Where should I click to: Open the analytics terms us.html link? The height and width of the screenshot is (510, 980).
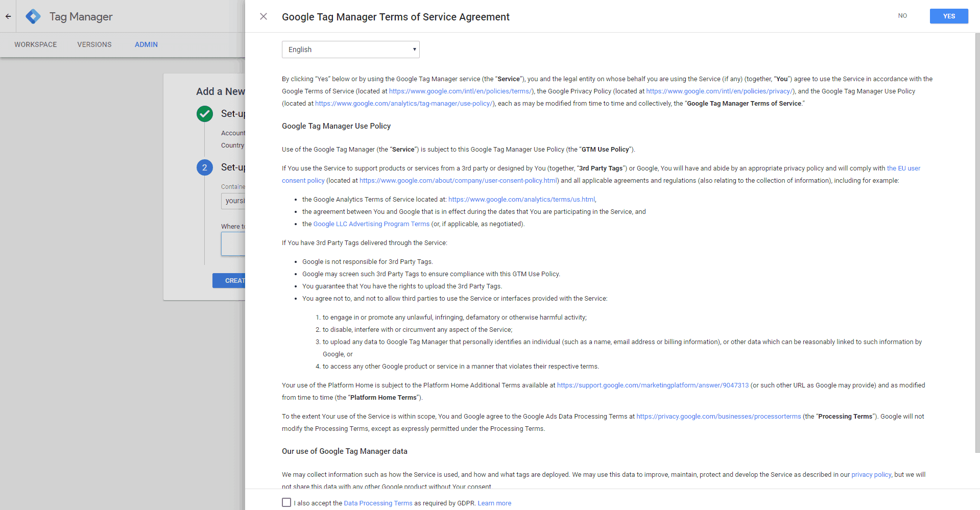click(521, 200)
